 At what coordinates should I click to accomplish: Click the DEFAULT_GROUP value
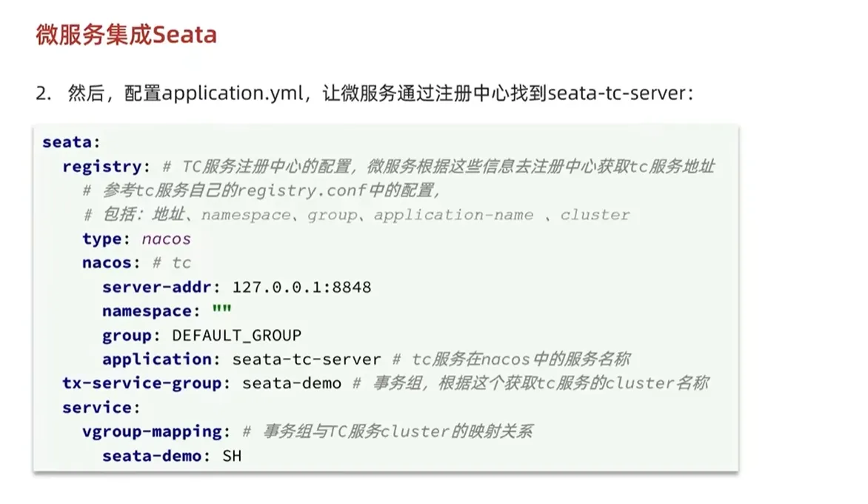point(236,335)
